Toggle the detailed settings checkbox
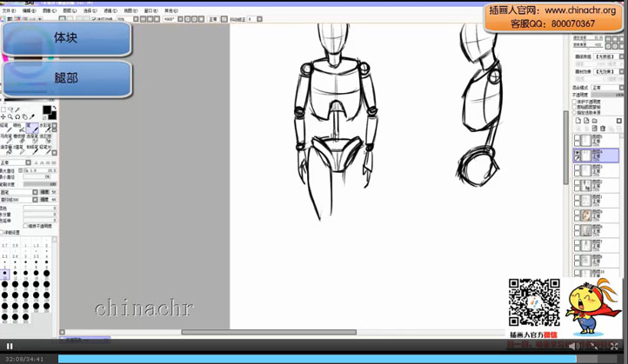The height and width of the screenshot is (364, 628). tap(3, 232)
